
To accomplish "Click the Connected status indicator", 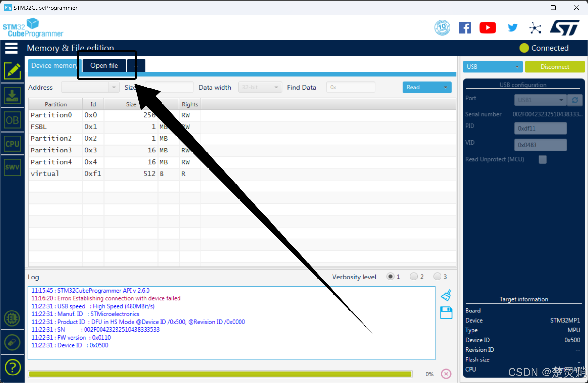I will [544, 48].
